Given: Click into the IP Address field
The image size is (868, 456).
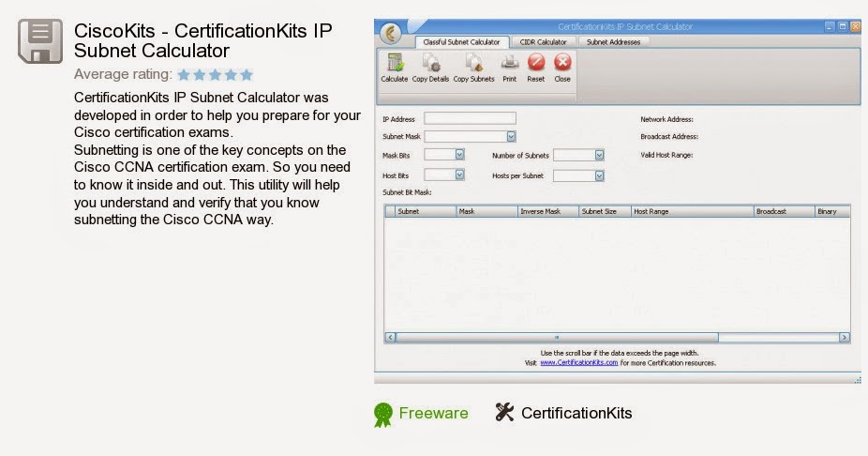Looking at the screenshot, I should [x=470, y=118].
